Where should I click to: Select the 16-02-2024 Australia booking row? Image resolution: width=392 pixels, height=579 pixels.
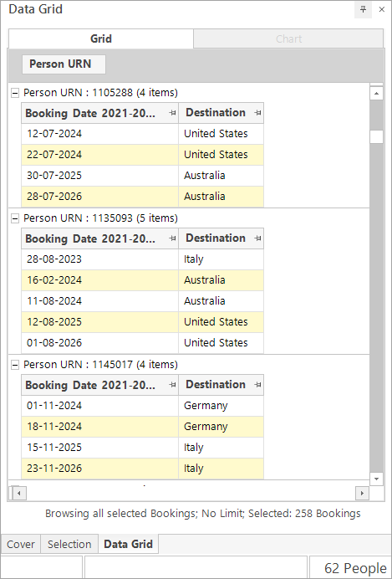pyautogui.click(x=142, y=280)
